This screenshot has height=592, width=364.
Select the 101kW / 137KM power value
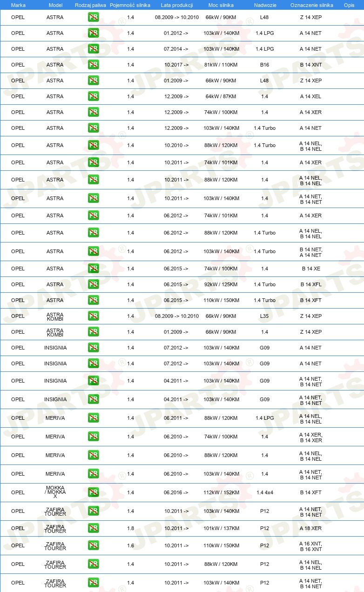coord(221,528)
